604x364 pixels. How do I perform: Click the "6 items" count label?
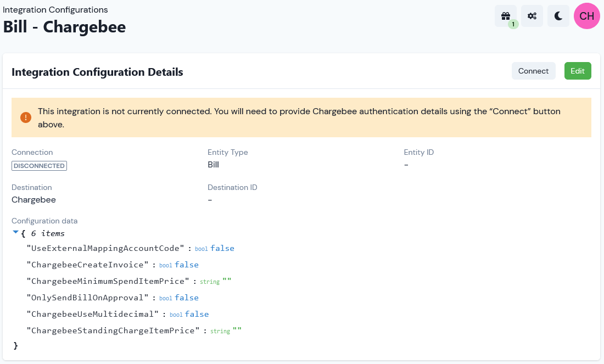click(48, 233)
